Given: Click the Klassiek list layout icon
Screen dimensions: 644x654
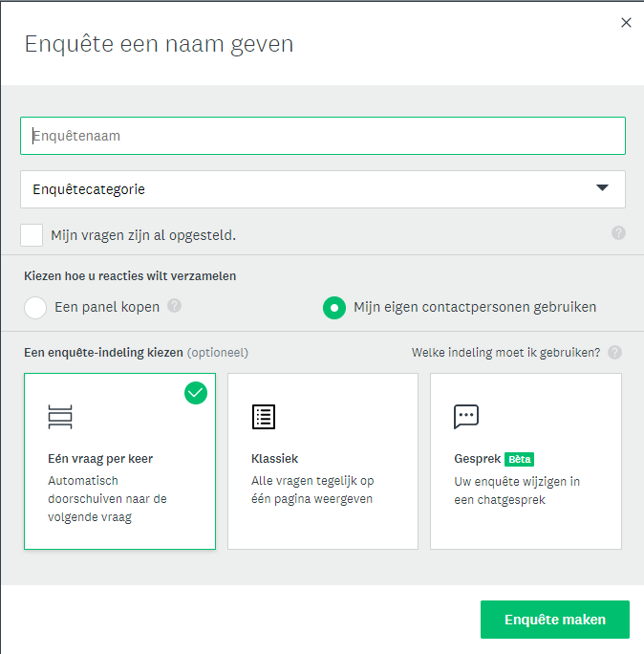Looking at the screenshot, I should point(264,417).
